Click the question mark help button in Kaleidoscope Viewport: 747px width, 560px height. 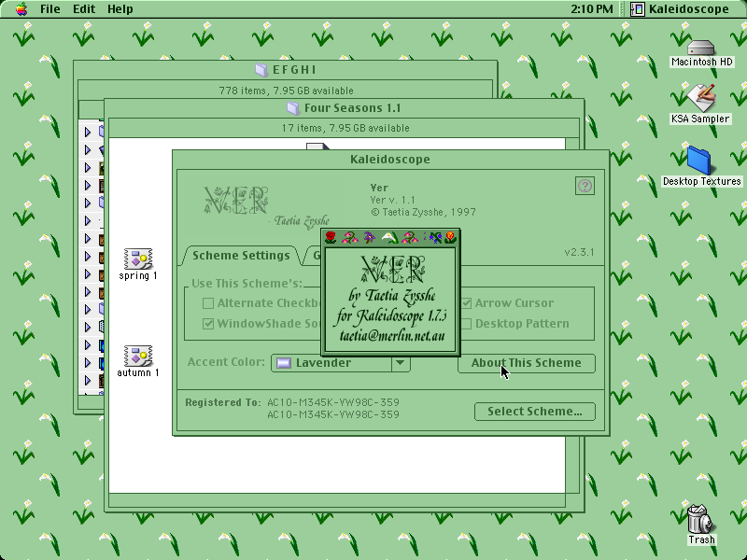[585, 186]
